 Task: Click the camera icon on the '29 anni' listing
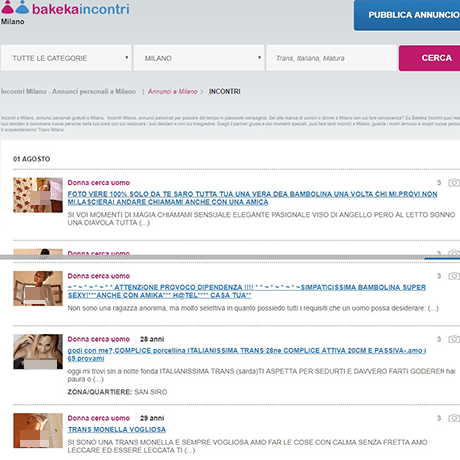pyautogui.click(x=454, y=418)
